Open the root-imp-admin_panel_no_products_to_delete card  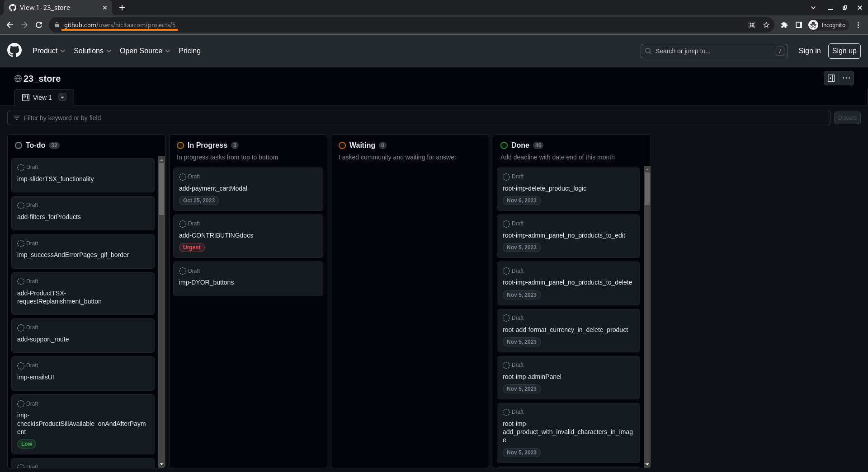tap(568, 283)
